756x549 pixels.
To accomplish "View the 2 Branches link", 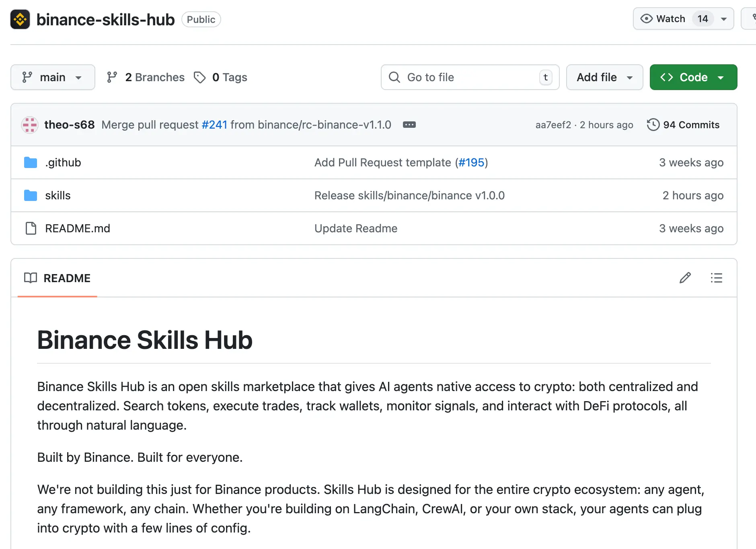I will pyautogui.click(x=146, y=77).
